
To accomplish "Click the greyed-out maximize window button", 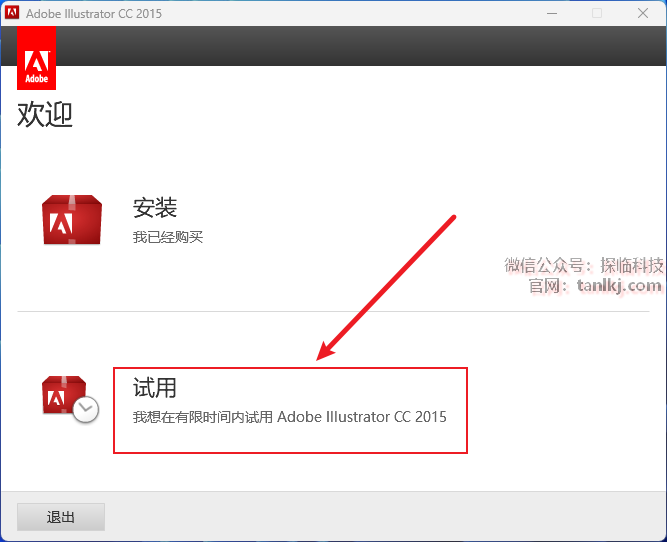I will click(x=597, y=13).
